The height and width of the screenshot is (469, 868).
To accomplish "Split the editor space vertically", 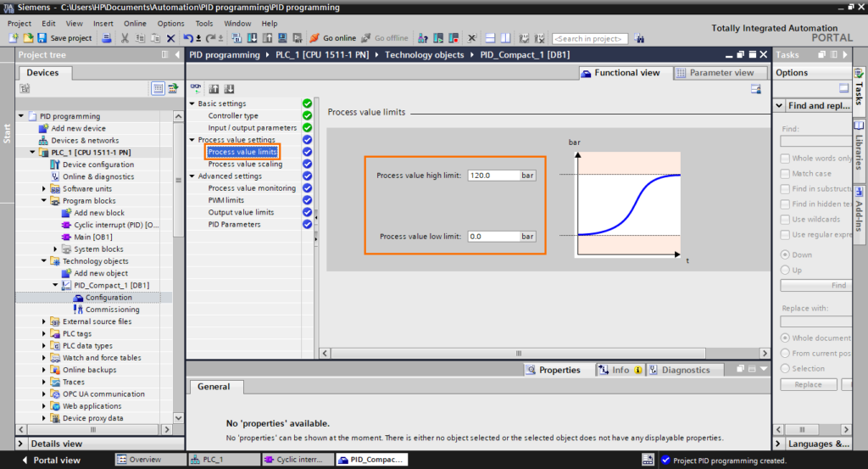I will [x=505, y=38].
